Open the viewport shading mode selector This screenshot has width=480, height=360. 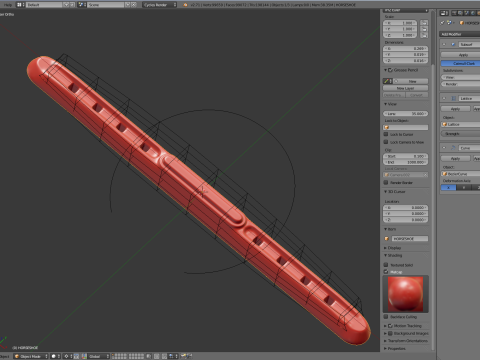[55, 356]
